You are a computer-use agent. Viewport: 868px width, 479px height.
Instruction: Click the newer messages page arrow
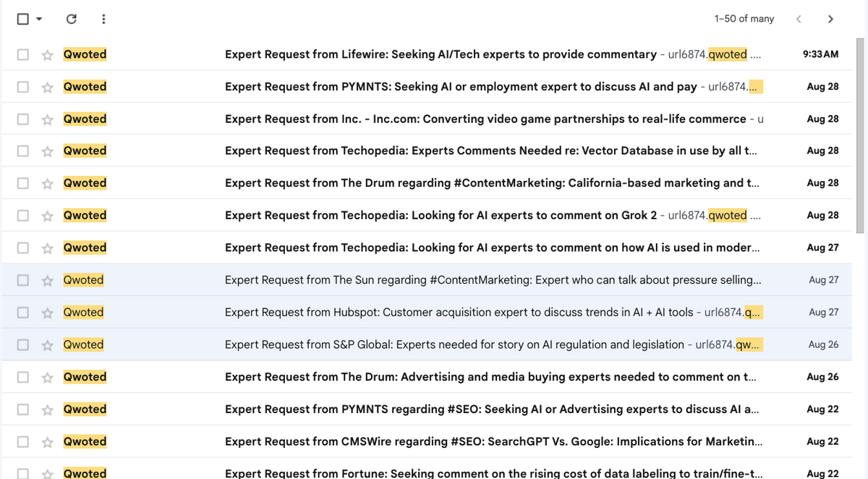click(799, 19)
